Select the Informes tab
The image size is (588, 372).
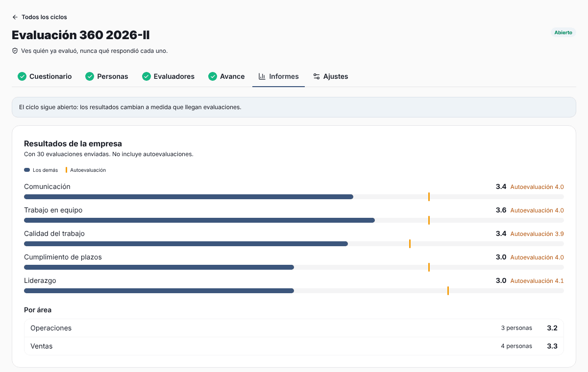click(278, 76)
